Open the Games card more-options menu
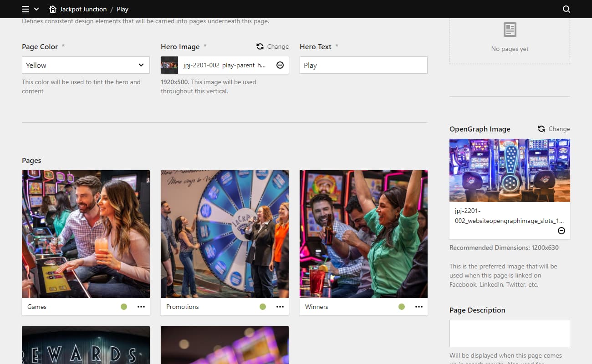The height and width of the screenshot is (364, 592). click(141, 307)
